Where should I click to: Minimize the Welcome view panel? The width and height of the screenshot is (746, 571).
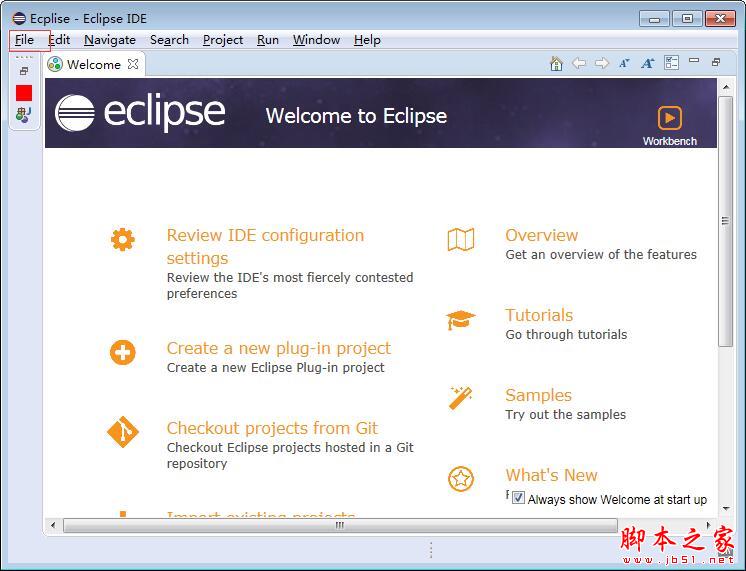[694, 60]
